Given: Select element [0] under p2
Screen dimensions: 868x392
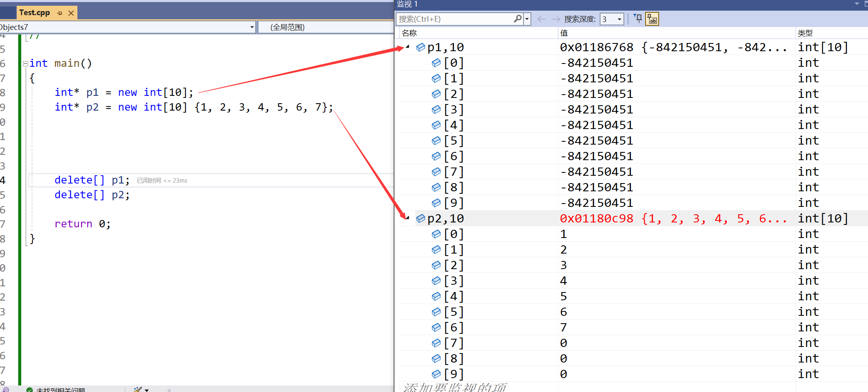Looking at the screenshot, I should [x=454, y=234].
